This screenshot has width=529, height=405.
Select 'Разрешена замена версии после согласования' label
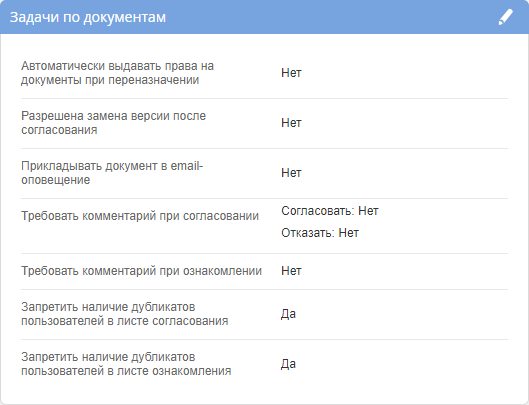113,123
